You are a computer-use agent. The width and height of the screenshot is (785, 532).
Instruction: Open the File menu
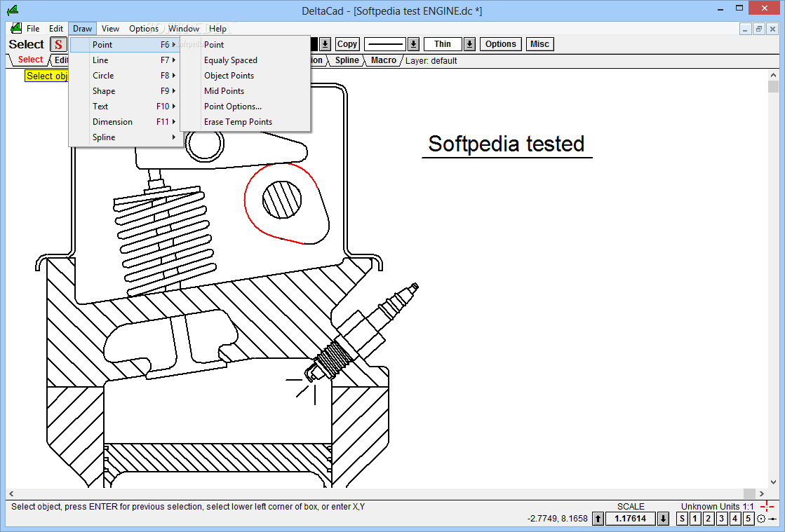pos(33,29)
